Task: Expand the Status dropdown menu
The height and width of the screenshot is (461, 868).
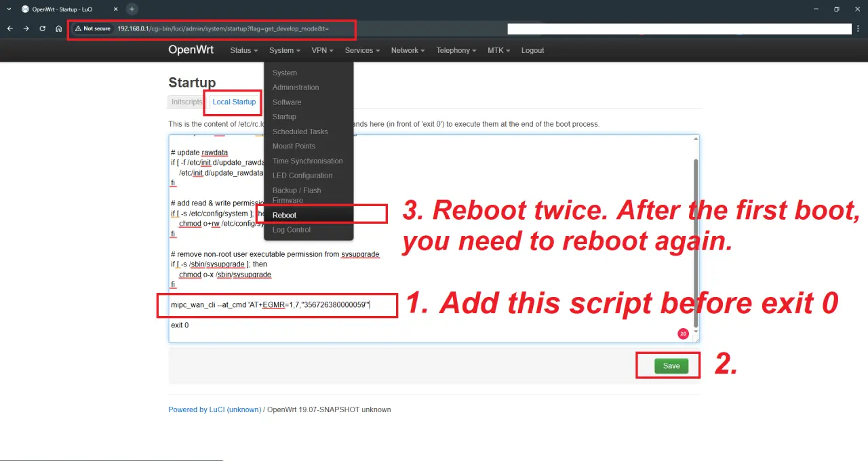Action: coord(244,50)
